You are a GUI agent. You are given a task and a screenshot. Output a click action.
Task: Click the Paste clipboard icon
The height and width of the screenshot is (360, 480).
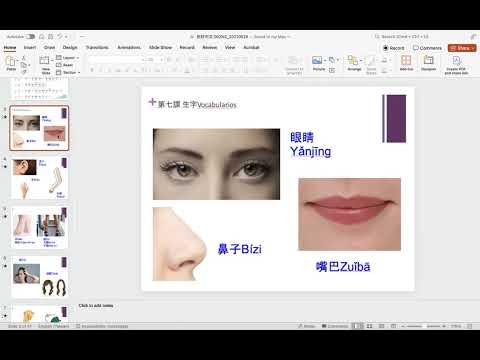pos(11,61)
